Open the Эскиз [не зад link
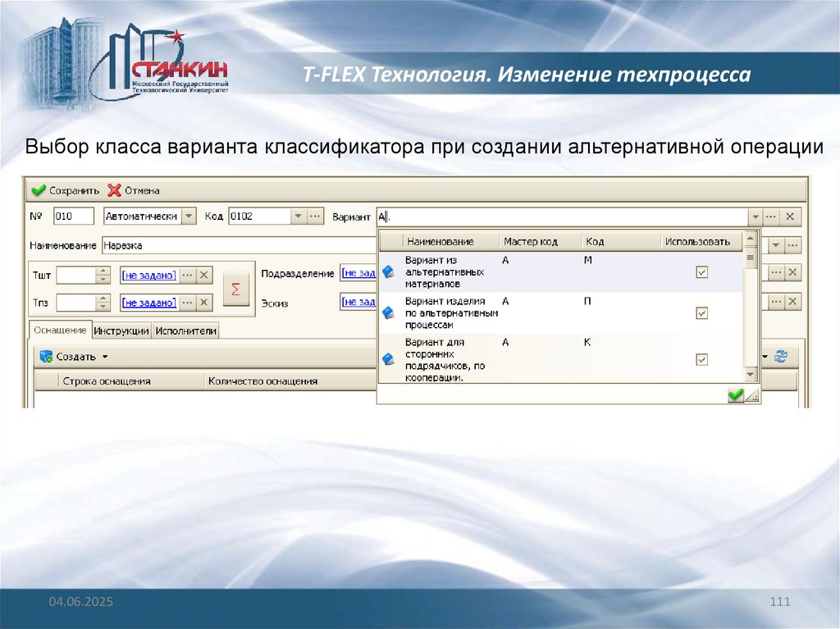Viewport: 840px width, 629px height. 358,302
